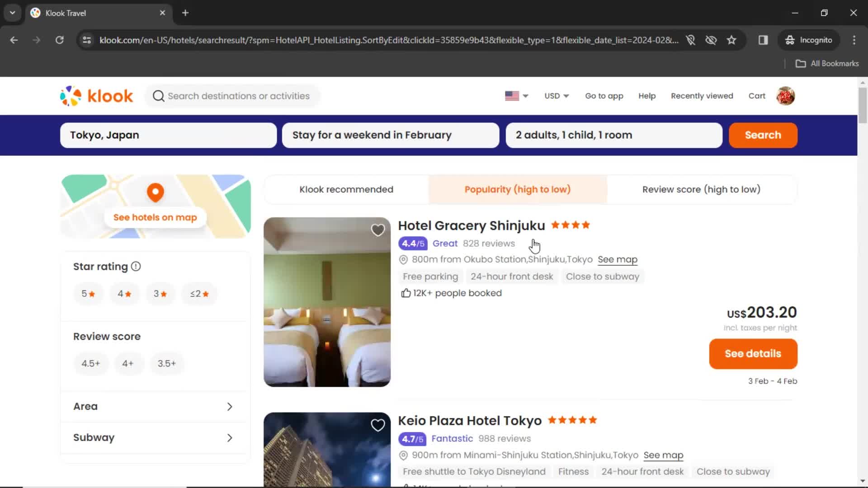Click the Star rating info icon
The height and width of the screenshot is (488, 868).
point(136,267)
